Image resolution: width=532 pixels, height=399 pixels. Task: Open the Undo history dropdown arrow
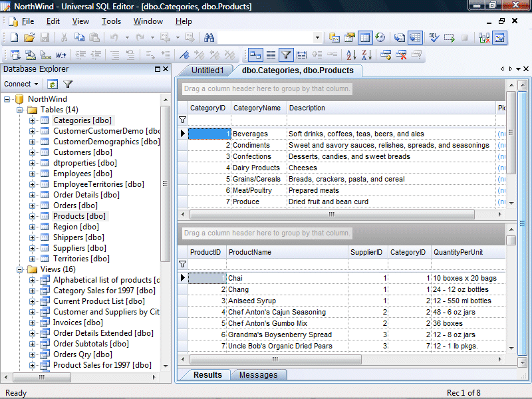(x=127, y=37)
